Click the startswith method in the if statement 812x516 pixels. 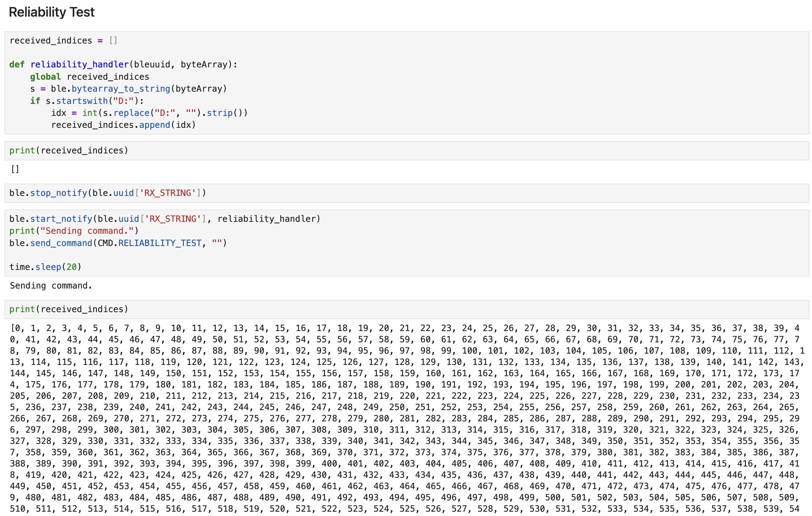pos(82,101)
